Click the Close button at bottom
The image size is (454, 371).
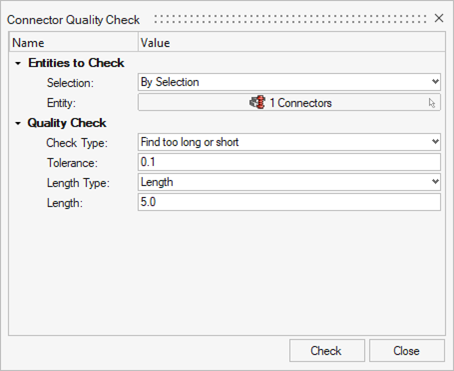tap(407, 351)
